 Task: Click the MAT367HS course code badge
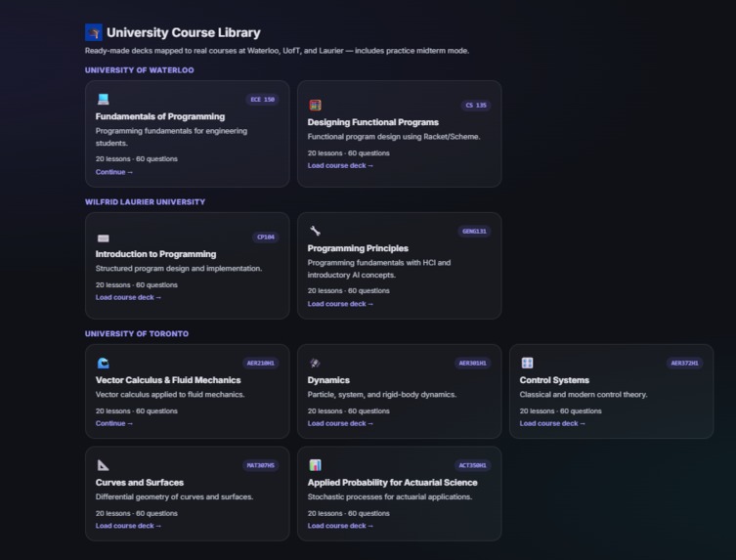(x=261, y=465)
